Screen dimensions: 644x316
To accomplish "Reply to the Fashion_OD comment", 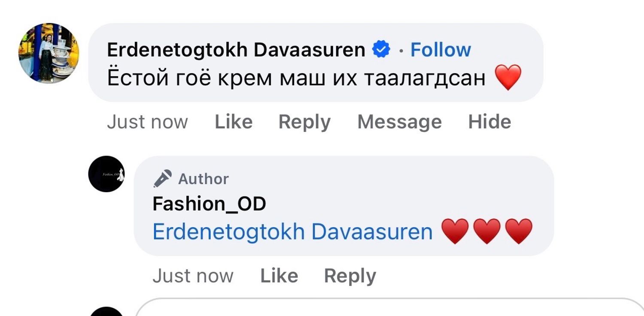I will [350, 276].
